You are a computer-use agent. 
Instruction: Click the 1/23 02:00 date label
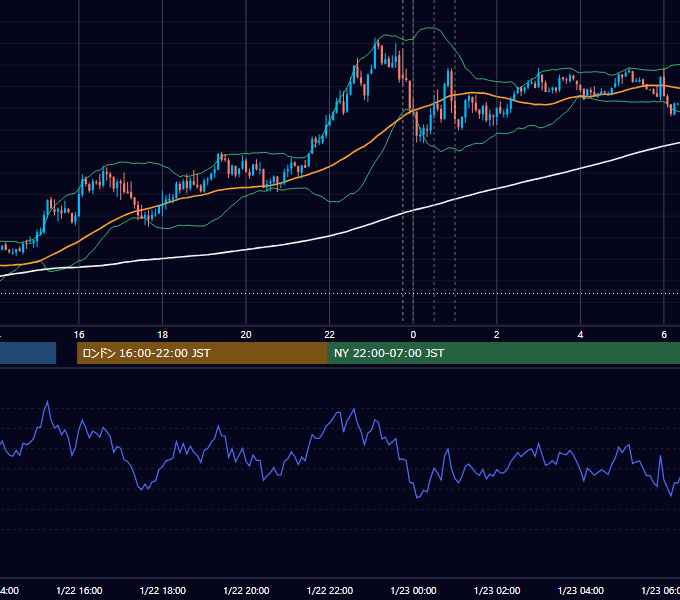pyautogui.click(x=497, y=590)
